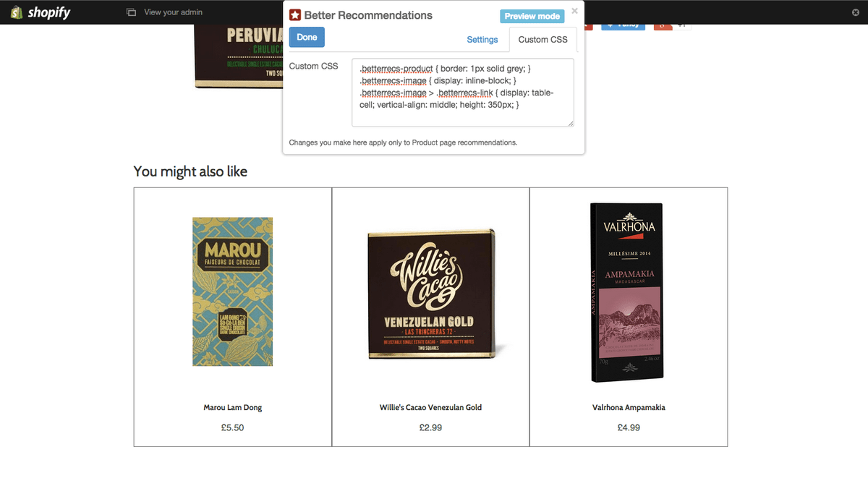Switch to the Settings tab
The width and height of the screenshot is (868, 486).
[482, 40]
